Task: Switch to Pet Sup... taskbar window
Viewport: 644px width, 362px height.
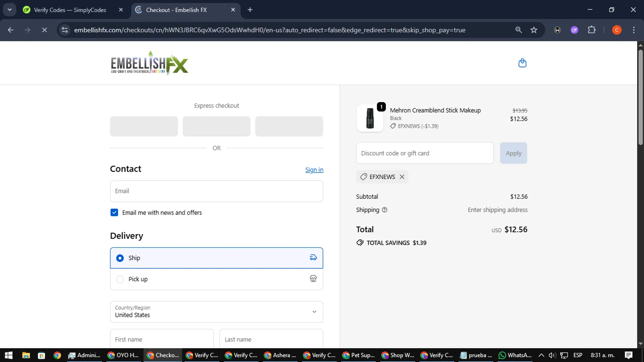Action: point(358,355)
